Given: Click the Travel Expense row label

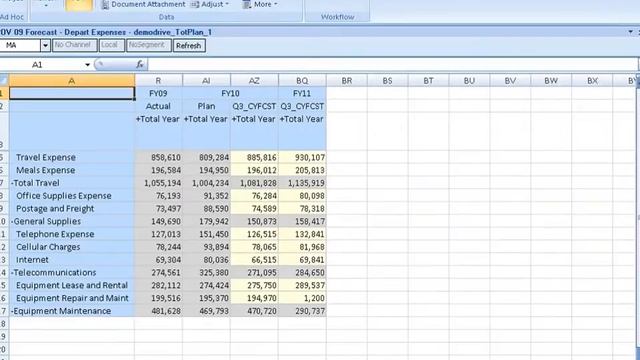Looking at the screenshot, I should click(x=46, y=157).
